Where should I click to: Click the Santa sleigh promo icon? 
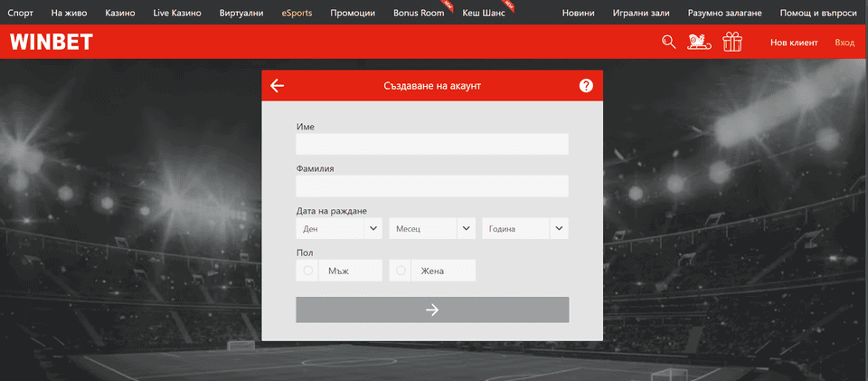pos(699,43)
